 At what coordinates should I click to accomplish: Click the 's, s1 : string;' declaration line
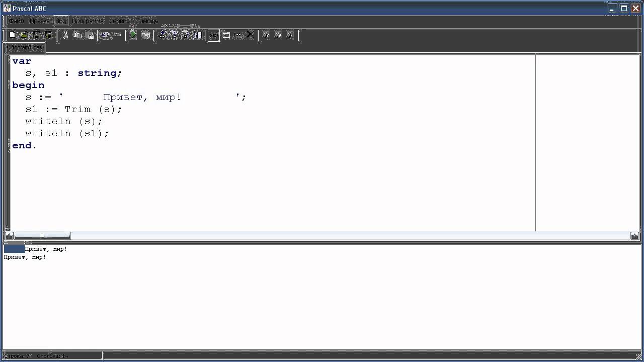(x=73, y=73)
